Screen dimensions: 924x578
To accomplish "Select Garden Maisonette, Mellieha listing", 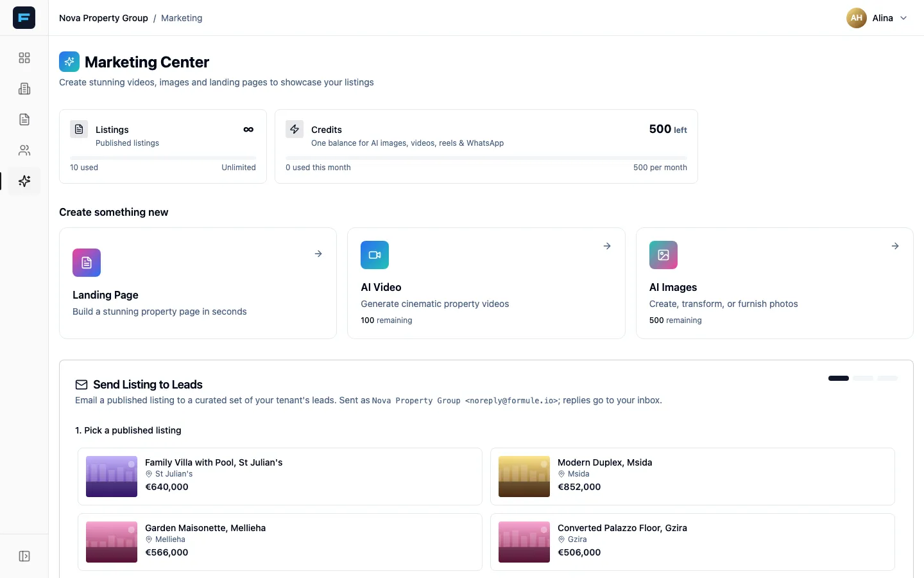I will pos(280,542).
